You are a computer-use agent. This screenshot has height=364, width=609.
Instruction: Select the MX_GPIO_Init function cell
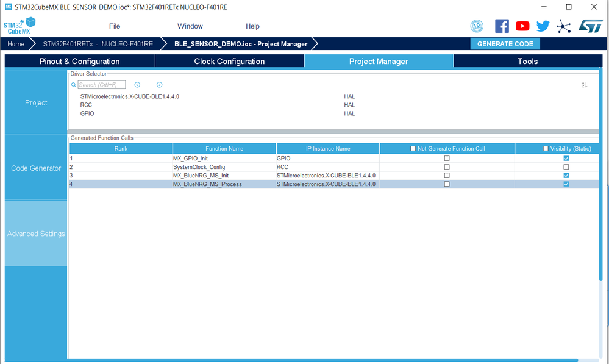[224, 158]
